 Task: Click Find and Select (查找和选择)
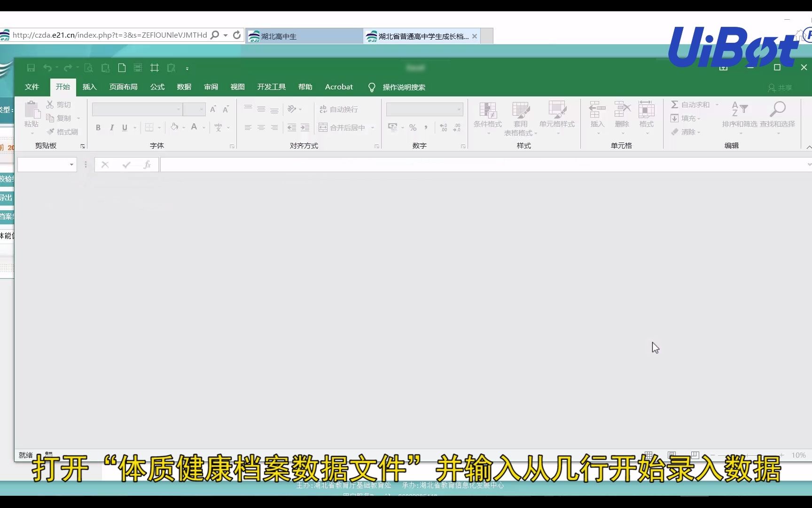[778, 118]
